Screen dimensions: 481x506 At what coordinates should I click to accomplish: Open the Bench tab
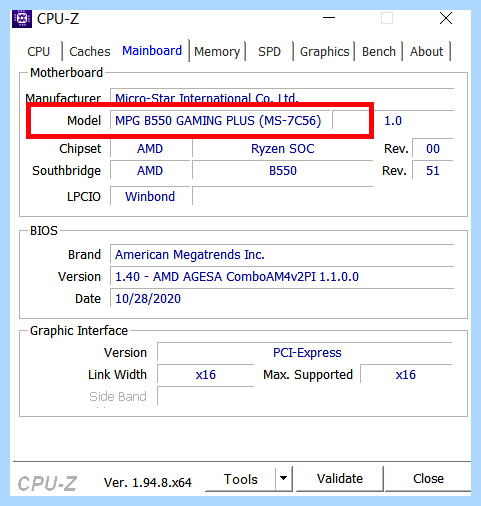pos(379,52)
